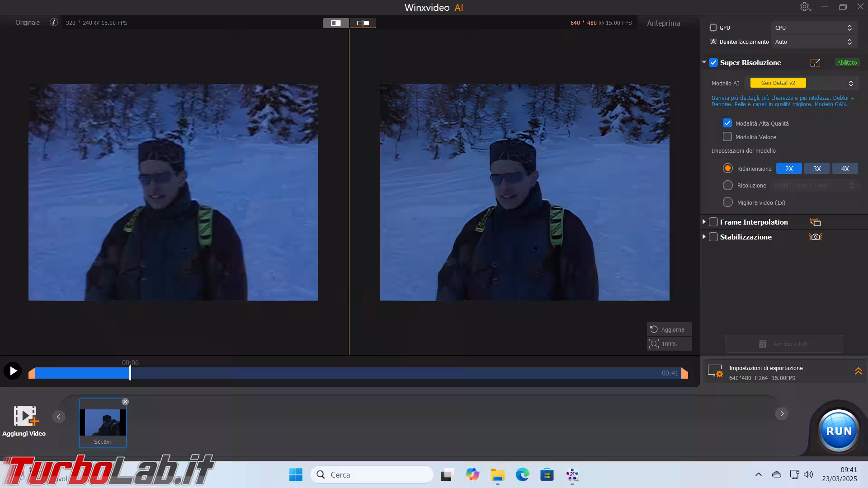Click the Super Risoluzione upscale icon
The width and height of the screenshot is (868, 488).
pyautogui.click(x=815, y=63)
